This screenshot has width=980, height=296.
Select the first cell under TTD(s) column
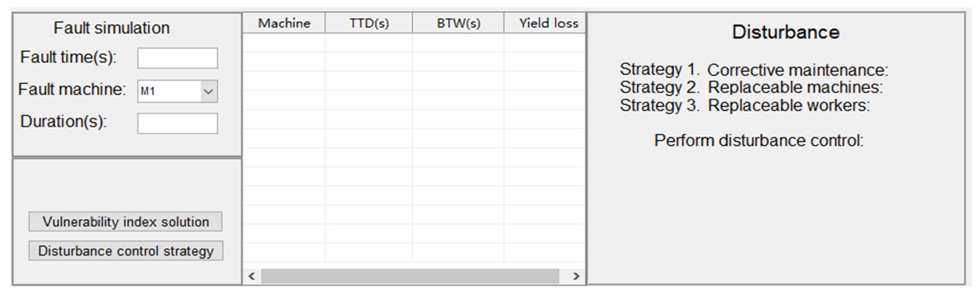tap(369, 43)
